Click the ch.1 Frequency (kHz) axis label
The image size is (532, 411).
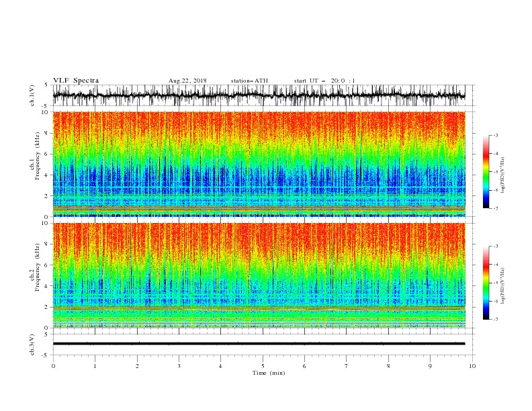[35, 156]
